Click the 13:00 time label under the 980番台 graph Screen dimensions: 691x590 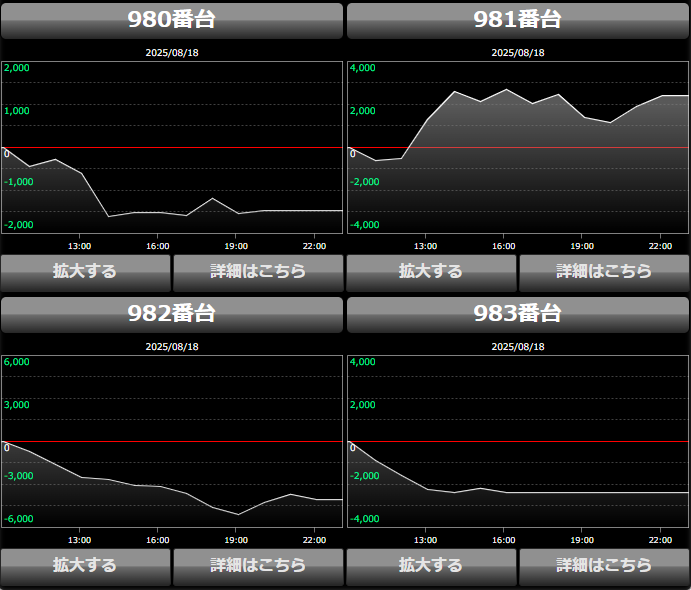click(79, 246)
